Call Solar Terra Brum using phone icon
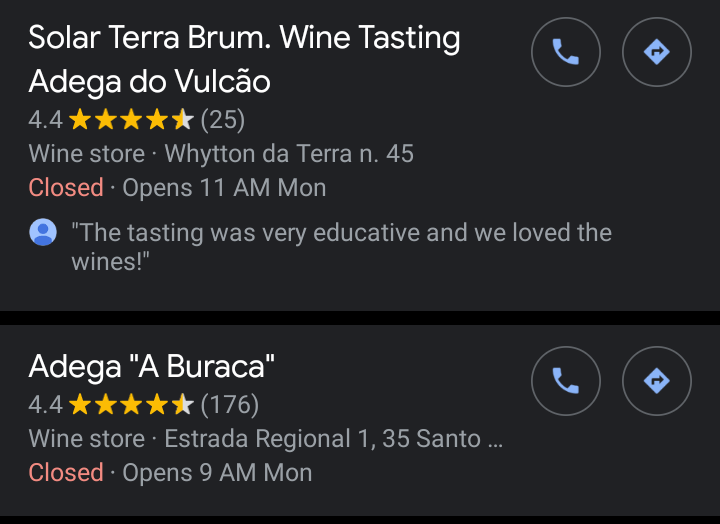The height and width of the screenshot is (524, 720). point(565,52)
